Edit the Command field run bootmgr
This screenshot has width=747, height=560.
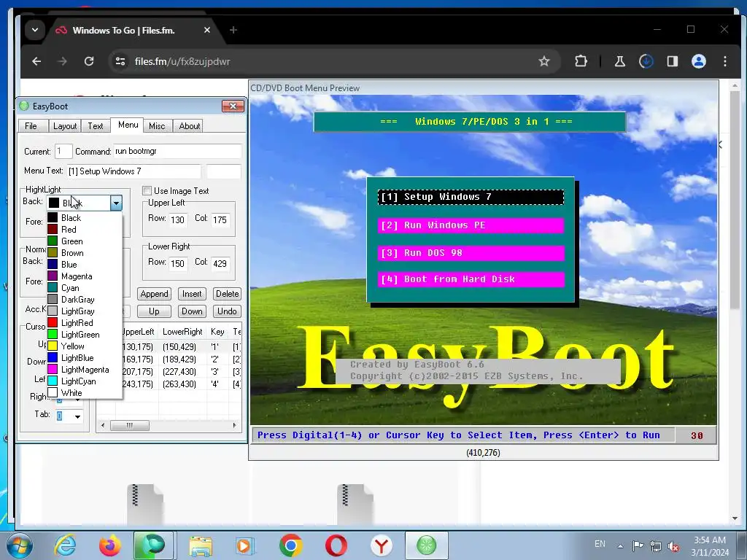tap(177, 152)
